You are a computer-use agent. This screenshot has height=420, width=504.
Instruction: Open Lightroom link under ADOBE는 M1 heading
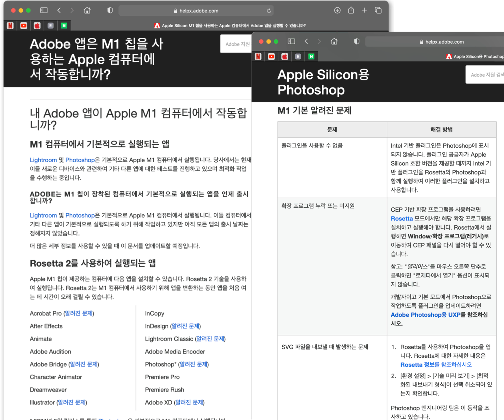pyautogui.click(x=43, y=215)
